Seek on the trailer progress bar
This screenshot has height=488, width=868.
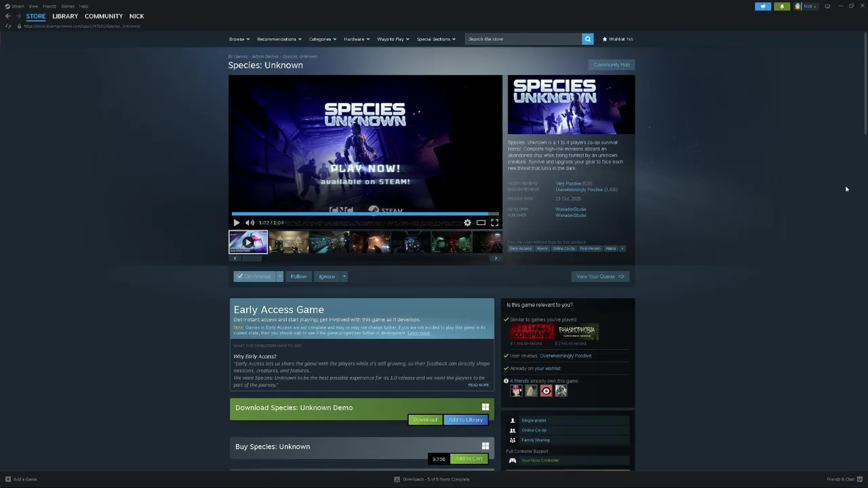click(x=366, y=214)
